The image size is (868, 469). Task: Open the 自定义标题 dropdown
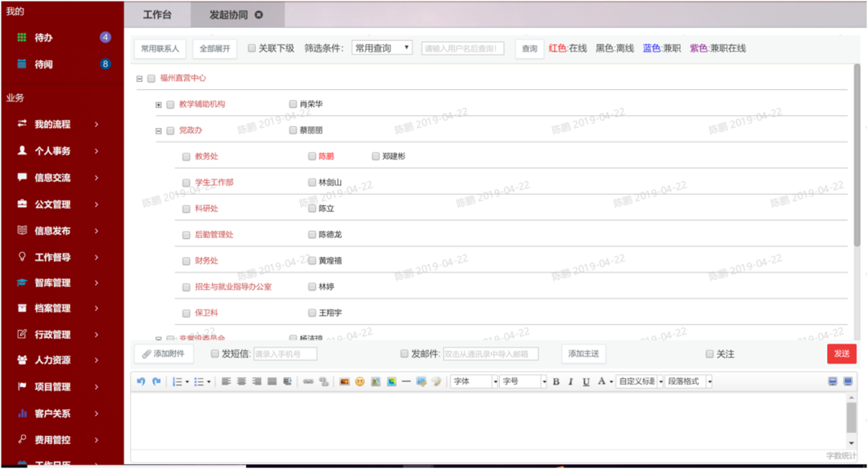click(640, 381)
